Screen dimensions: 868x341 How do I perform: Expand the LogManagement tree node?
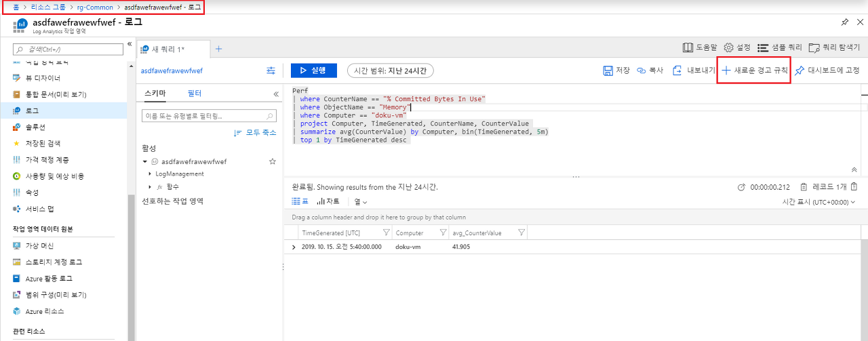pos(149,174)
